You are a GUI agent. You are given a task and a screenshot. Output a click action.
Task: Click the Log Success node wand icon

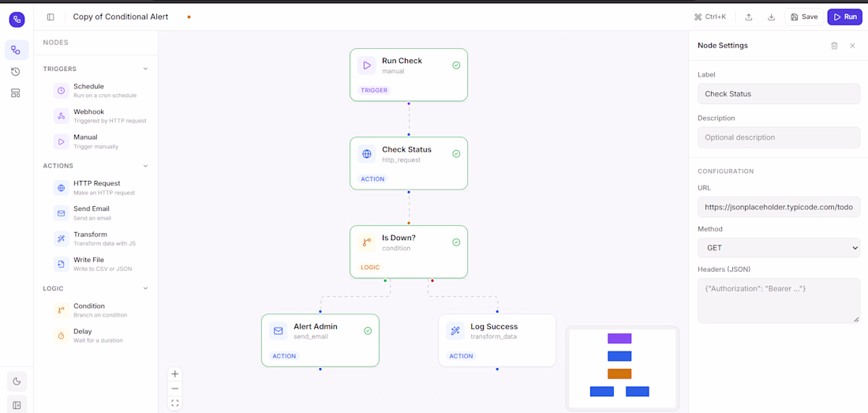tap(455, 331)
